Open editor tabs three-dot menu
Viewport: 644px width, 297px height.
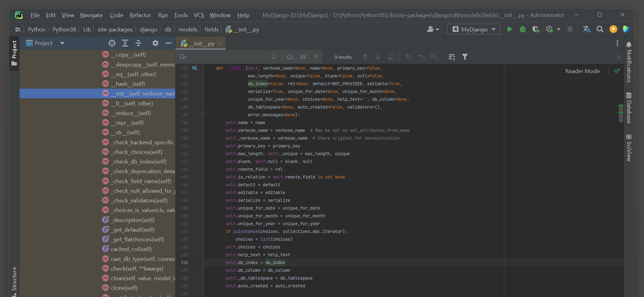(617, 43)
